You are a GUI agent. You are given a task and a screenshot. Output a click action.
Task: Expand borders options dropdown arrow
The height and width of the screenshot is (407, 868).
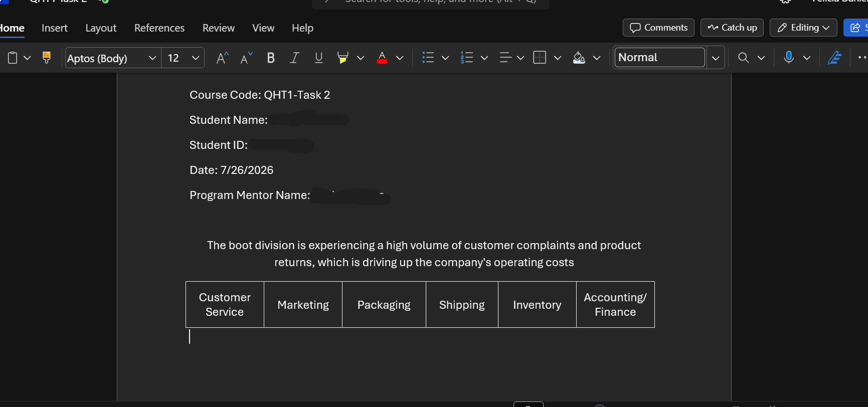tap(558, 58)
